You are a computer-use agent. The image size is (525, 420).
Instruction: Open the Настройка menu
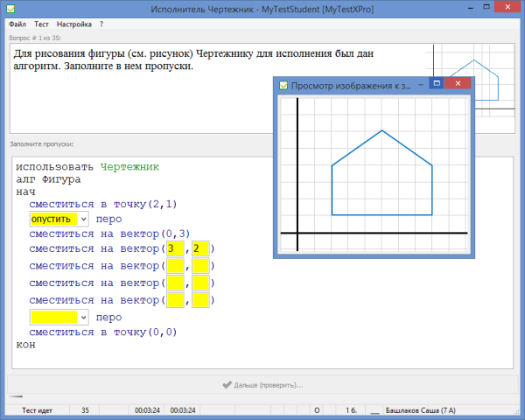[74, 24]
